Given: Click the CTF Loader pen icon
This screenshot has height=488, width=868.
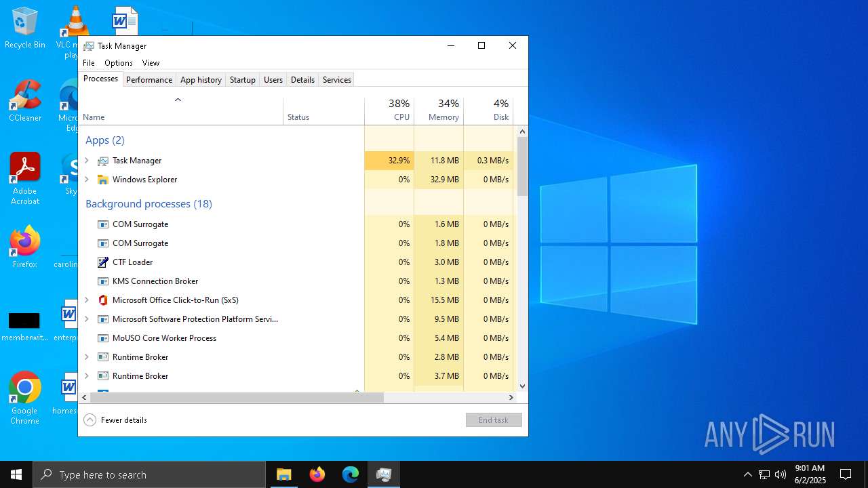Looking at the screenshot, I should [x=103, y=262].
